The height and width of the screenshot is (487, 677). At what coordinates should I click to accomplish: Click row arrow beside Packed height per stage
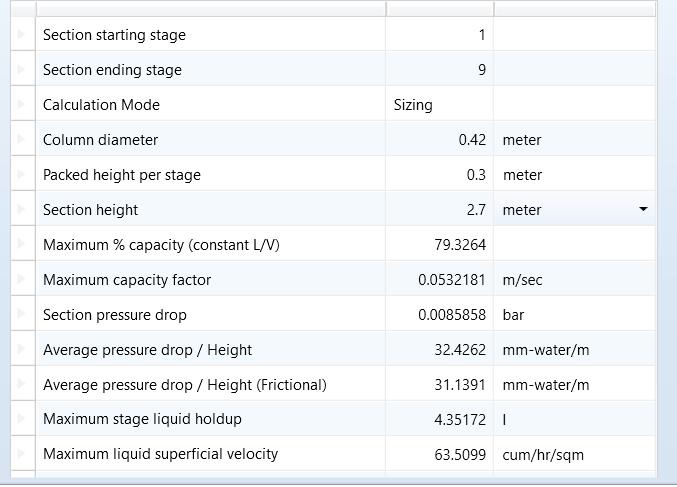tap(22, 175)
